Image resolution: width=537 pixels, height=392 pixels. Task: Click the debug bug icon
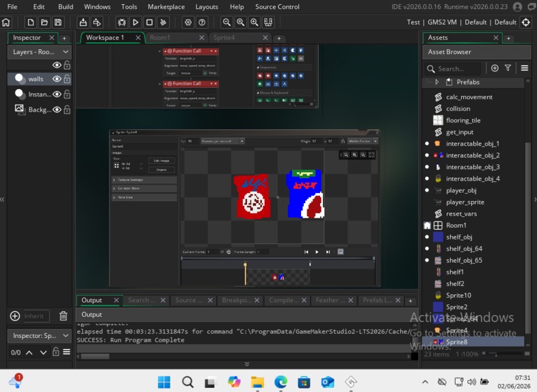click(122, 23)
